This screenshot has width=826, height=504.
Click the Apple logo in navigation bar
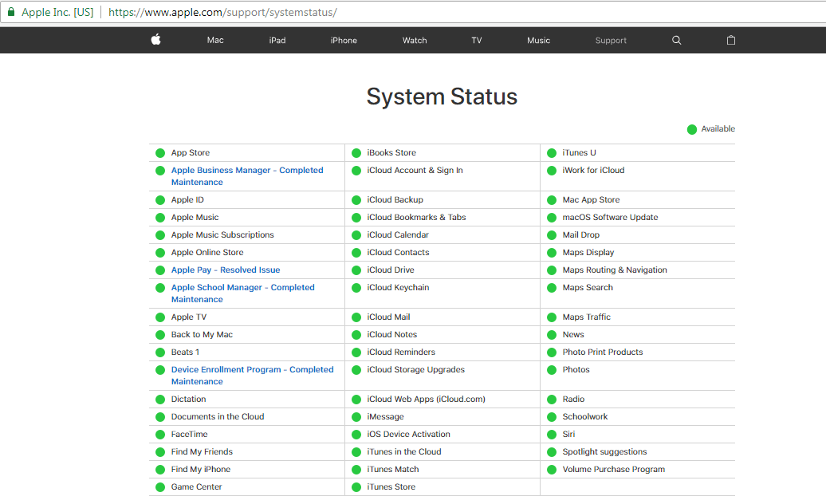[156, 40]
